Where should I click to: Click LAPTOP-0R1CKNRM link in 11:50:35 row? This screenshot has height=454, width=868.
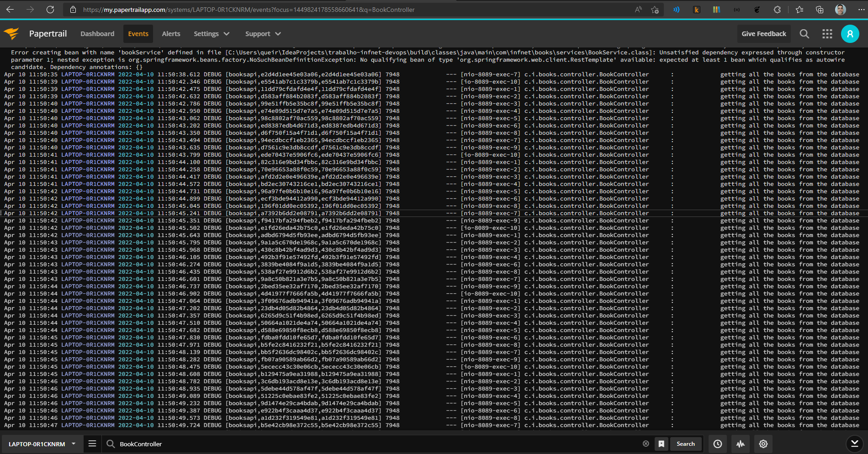coord(88,74)
